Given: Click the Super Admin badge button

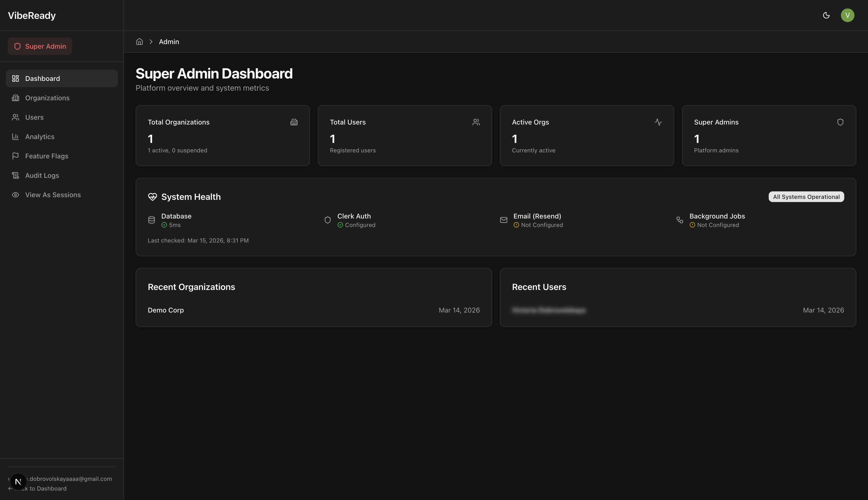Looking at the screenshot, I should coord(39,46).
